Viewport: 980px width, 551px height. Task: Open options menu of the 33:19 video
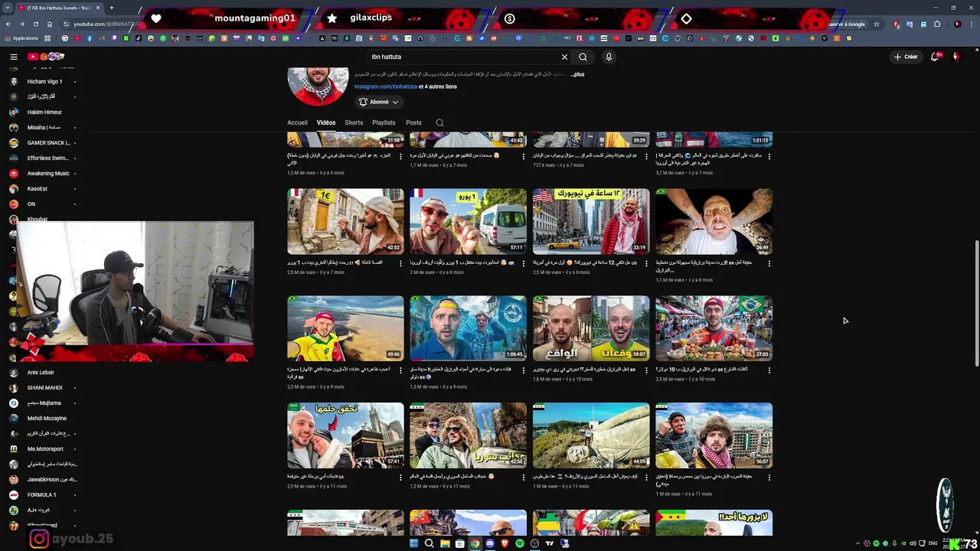click(x=646, y=263)
